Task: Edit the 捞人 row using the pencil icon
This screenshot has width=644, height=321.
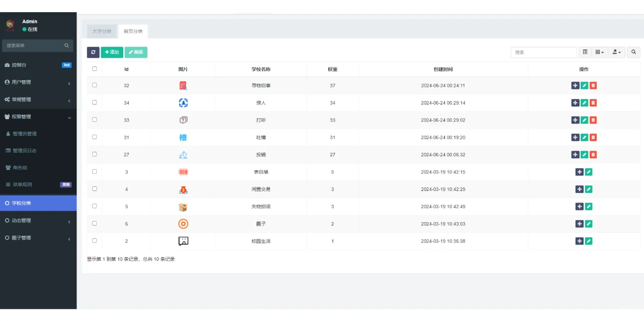Action: pyautogui.click(x=584, y=102)
